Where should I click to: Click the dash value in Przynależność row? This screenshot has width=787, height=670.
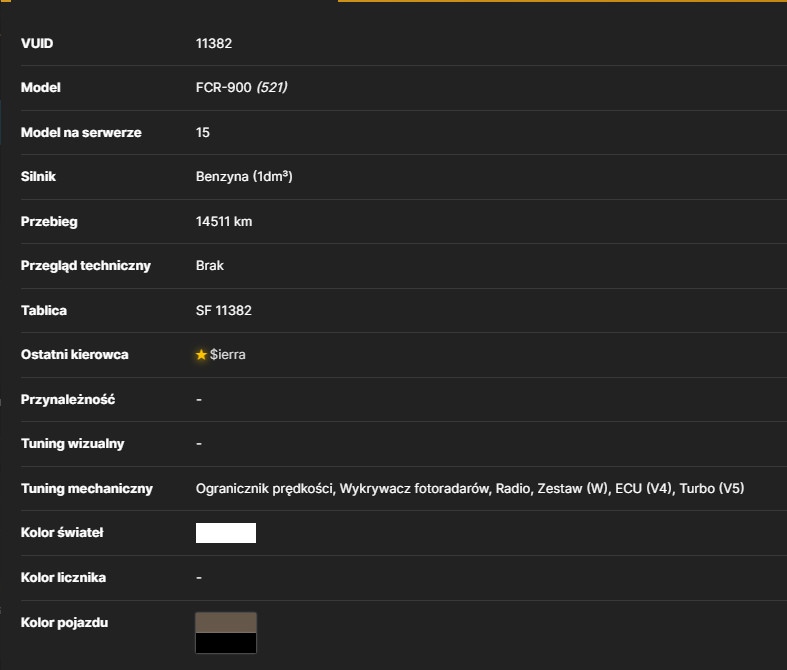(x=199, y=400)
